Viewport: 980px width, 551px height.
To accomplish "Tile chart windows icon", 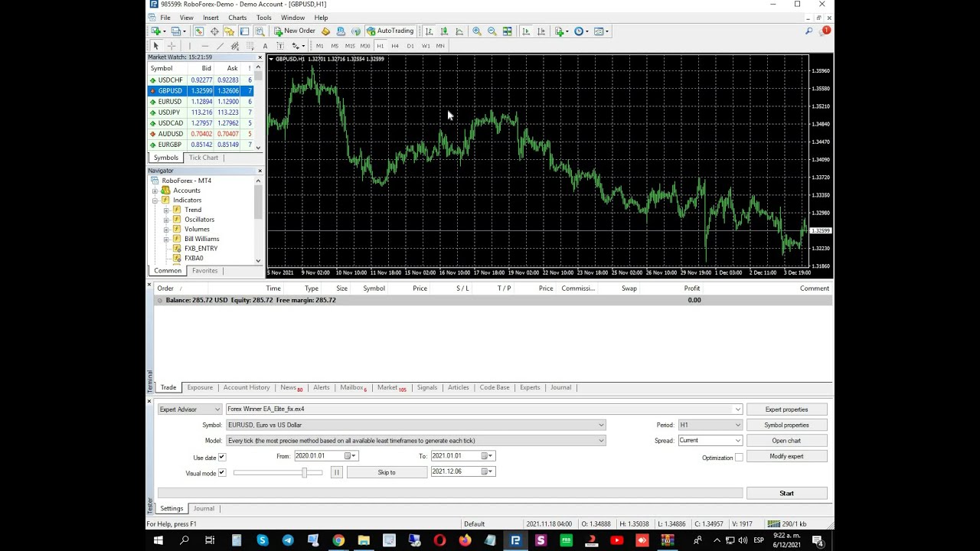I will click(x=507, y=31).
